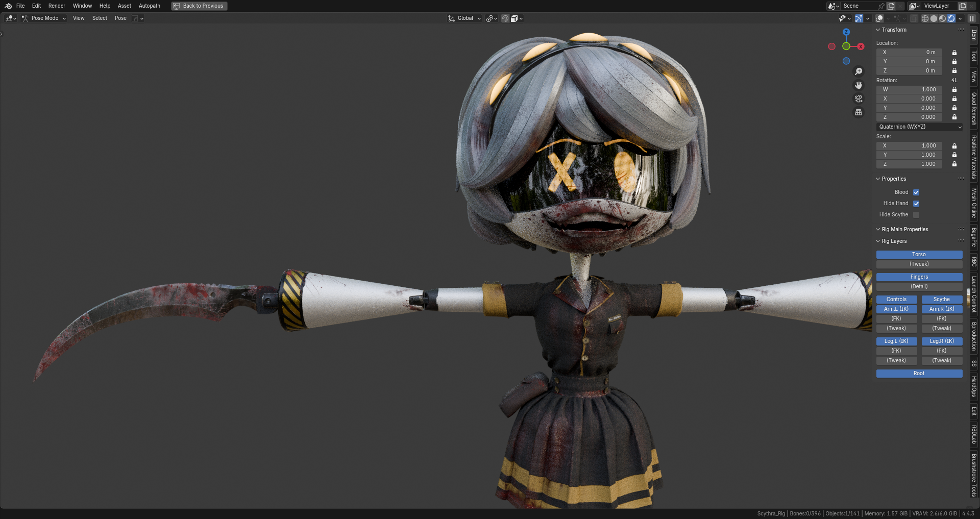Image resolution: width=980 pixels, height=519 pixels.
Task: Click the pause render preview icon
Action: pos(972,18)
